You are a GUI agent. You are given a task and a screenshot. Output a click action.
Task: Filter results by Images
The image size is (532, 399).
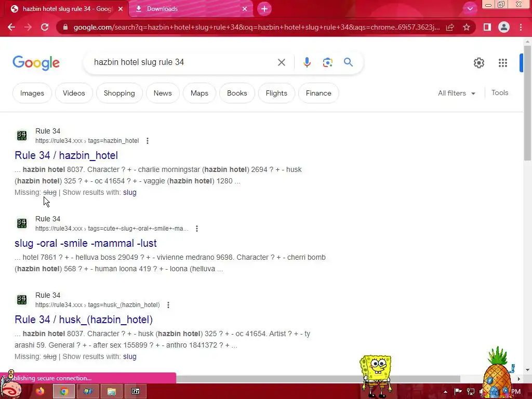pos(32,93)
